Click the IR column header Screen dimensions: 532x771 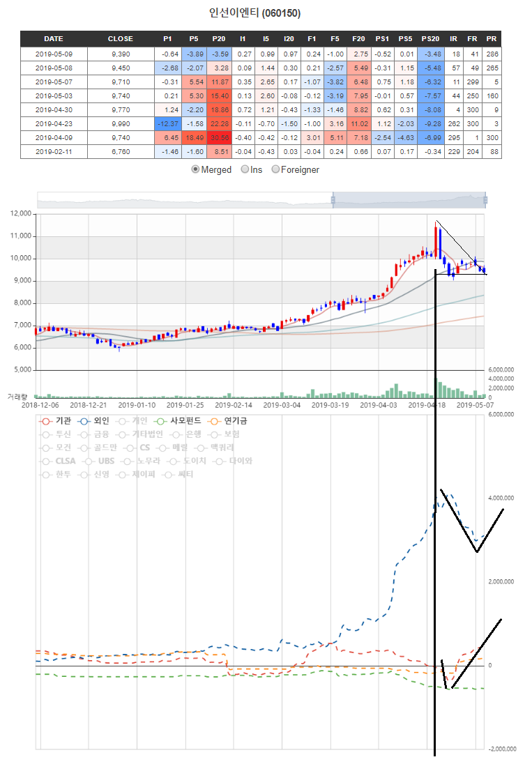[x=453, y=39]
